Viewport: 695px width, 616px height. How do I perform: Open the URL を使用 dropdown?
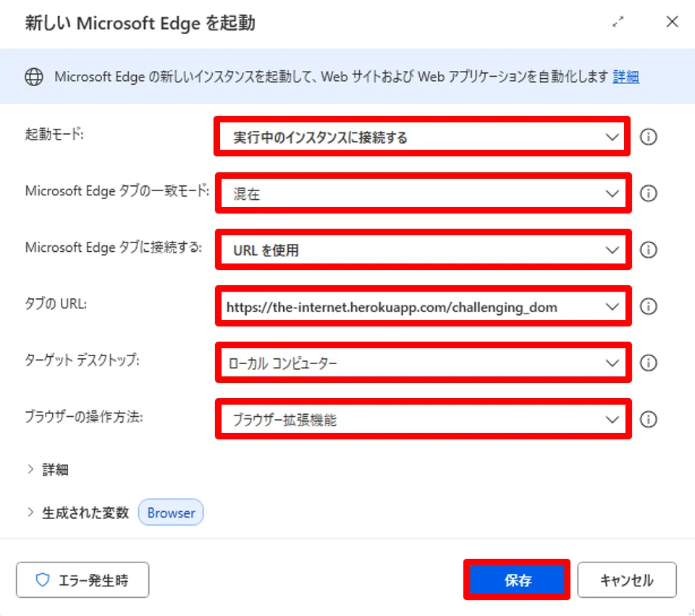(x=424, y=250)
